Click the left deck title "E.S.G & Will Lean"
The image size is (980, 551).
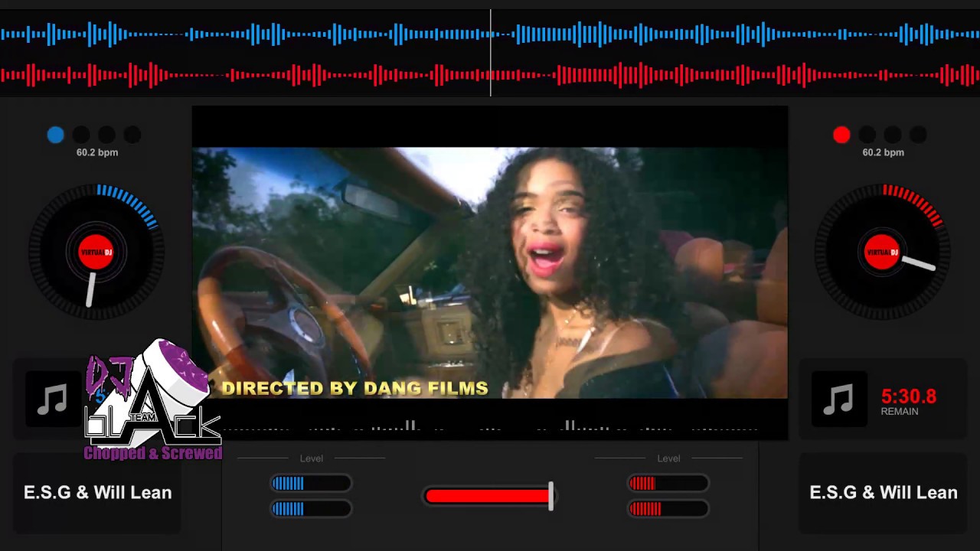click(97, 493)
